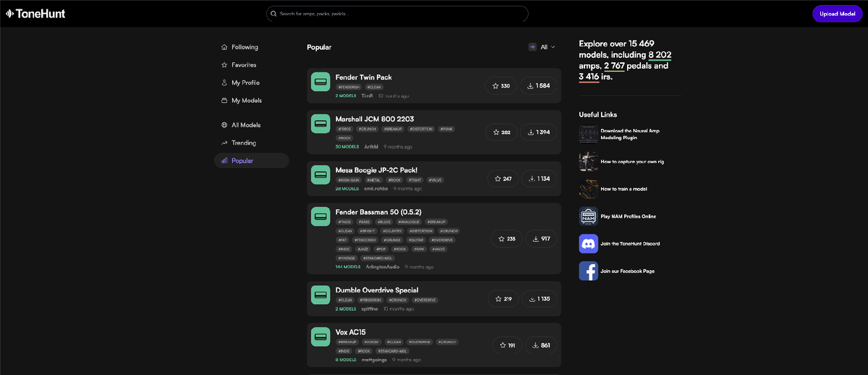
Task: Star the Mesa Boogie JP-2C Pack
Action: (503, 178)
